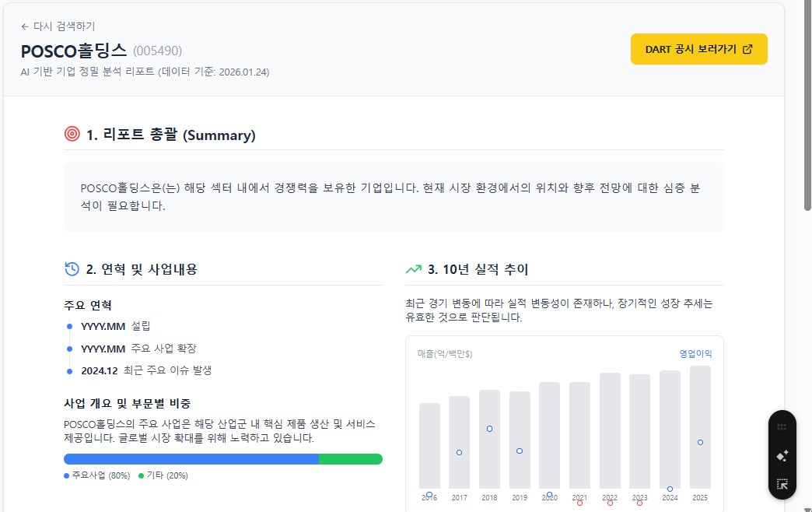This screenshot has height=512, width=812.
Task: Click the 2025 year label on chart axis
Action: [x=700, y=497]
